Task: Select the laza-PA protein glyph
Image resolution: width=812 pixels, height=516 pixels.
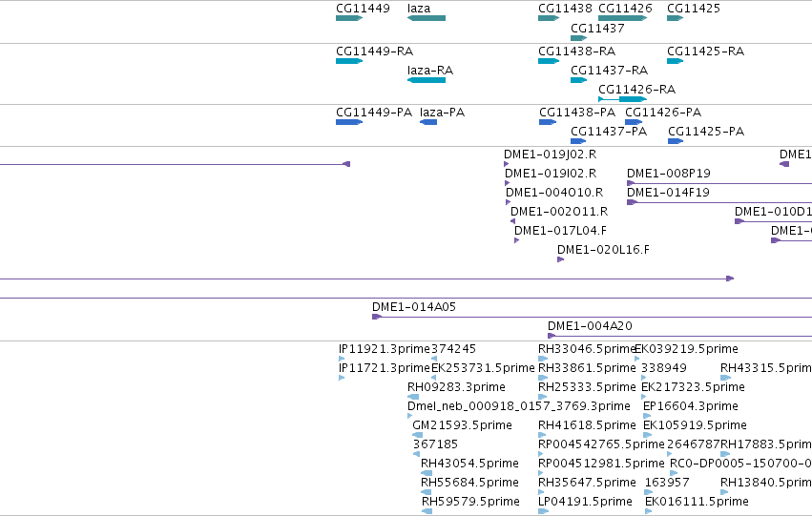Action: tap(428, 122)
